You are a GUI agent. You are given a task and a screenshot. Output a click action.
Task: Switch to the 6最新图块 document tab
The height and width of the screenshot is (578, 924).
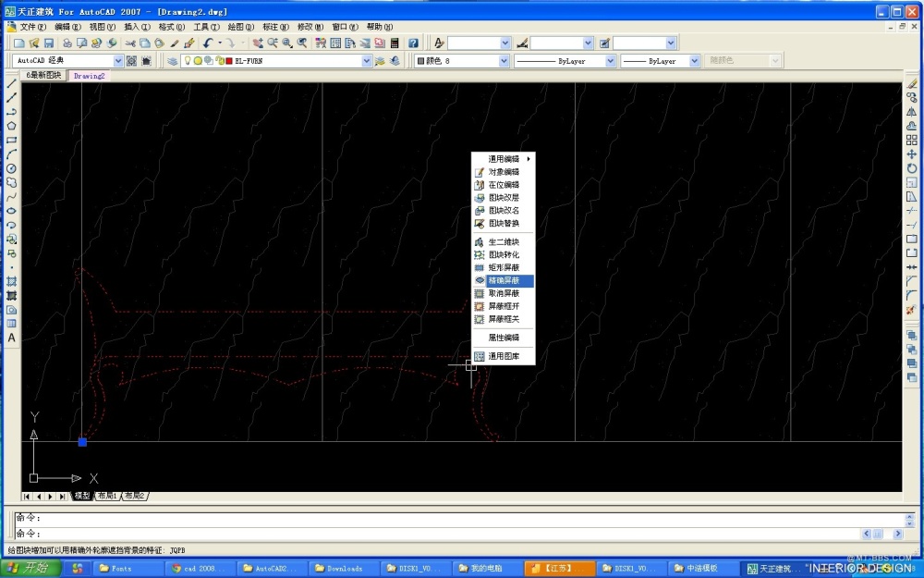click(x=43, y=76)
